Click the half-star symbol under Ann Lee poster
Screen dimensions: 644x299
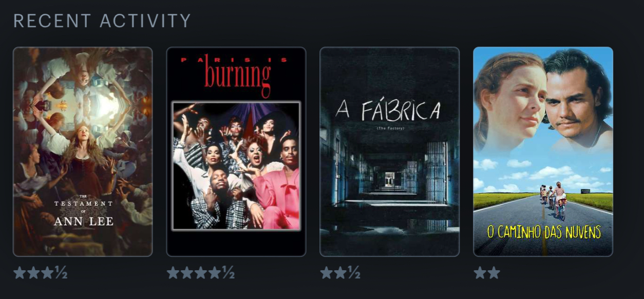point(61,273)
